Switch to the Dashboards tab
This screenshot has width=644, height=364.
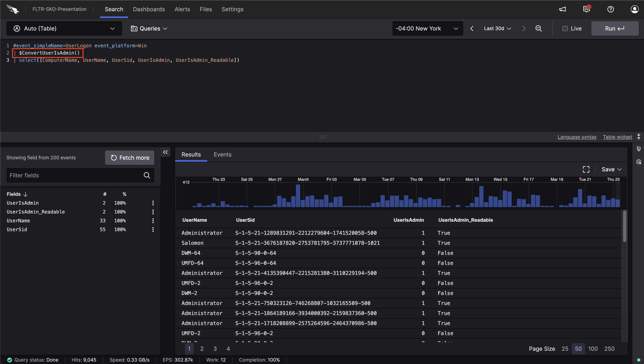click(149, 9)
